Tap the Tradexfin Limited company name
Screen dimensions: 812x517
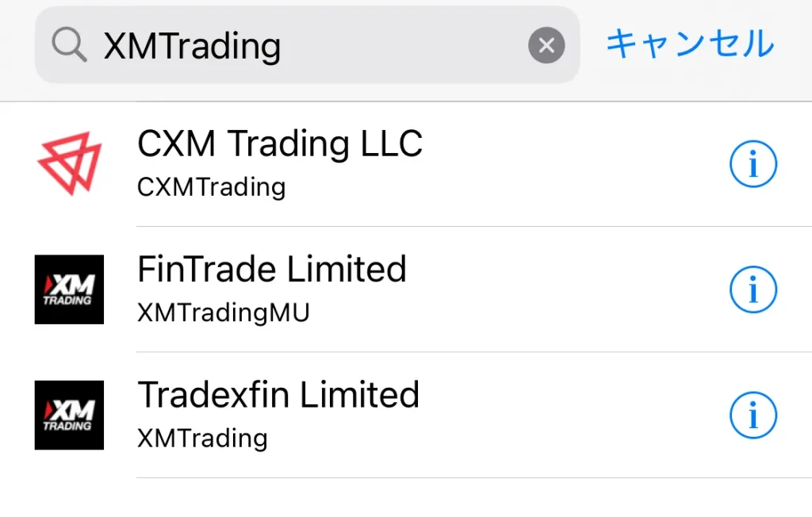point(278,394)
